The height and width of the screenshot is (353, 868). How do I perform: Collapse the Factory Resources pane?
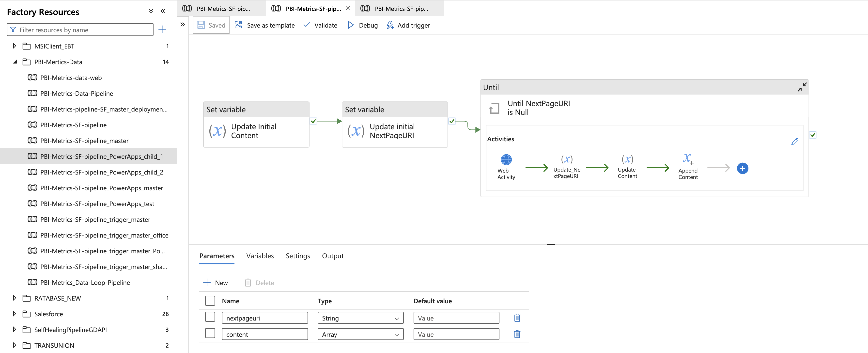pyautogui.click(x=163, y=11)
